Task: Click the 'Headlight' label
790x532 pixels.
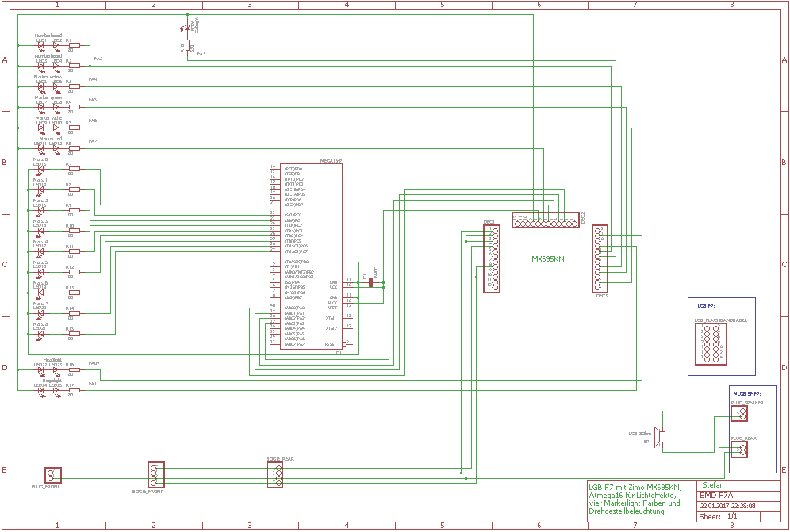Action: 52,360
